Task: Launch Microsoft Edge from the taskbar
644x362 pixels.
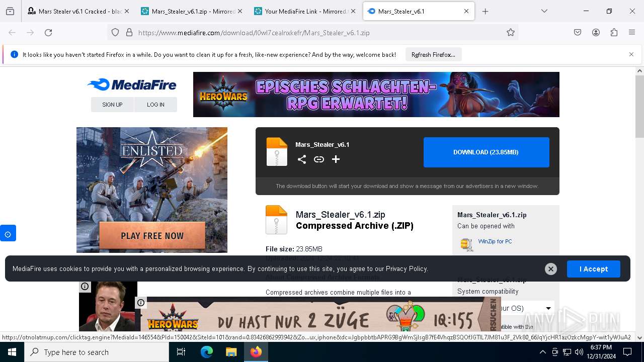Action: coord(207,352)
